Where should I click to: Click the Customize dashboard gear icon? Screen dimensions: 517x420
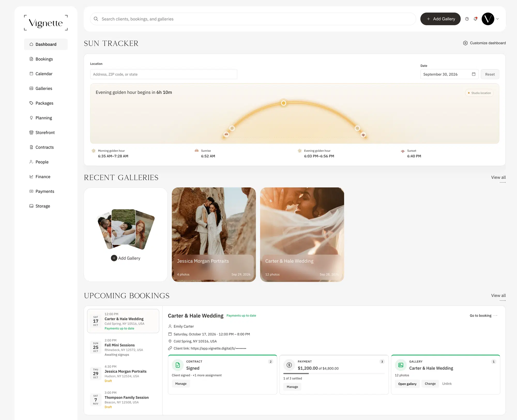pos(465,43)
